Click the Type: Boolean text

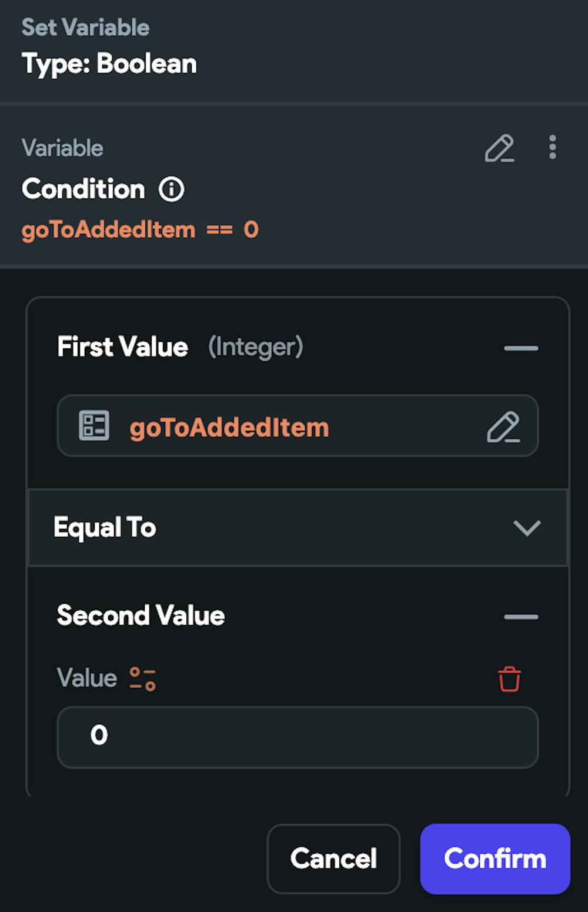(109, 64)
